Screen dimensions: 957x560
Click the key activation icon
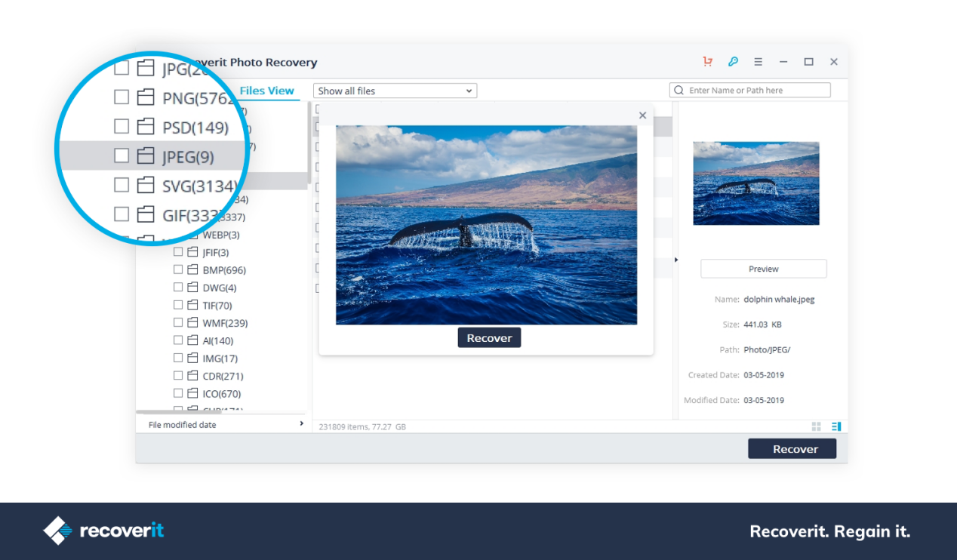[x=733, y=62]
